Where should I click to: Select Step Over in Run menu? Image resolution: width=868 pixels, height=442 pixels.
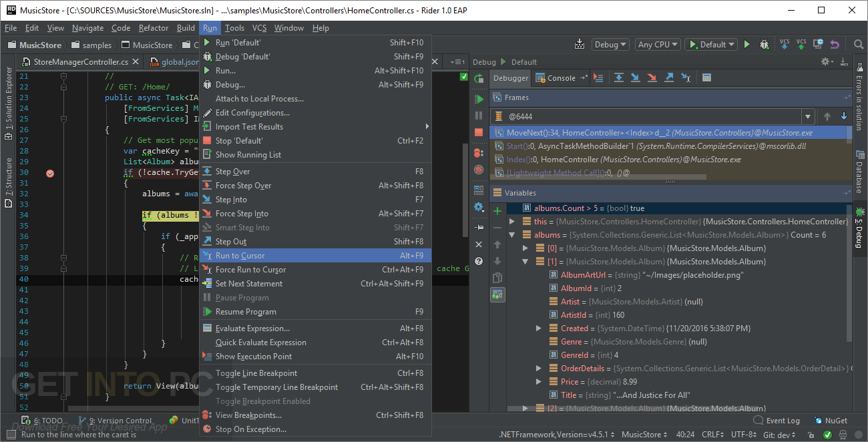point(316,172)
